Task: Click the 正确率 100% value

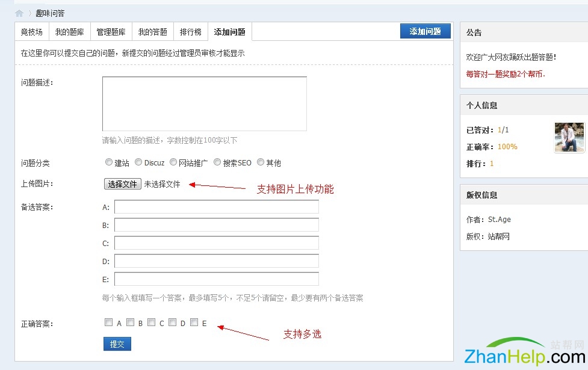Action: pyautogui.click(x=507, y=147)
